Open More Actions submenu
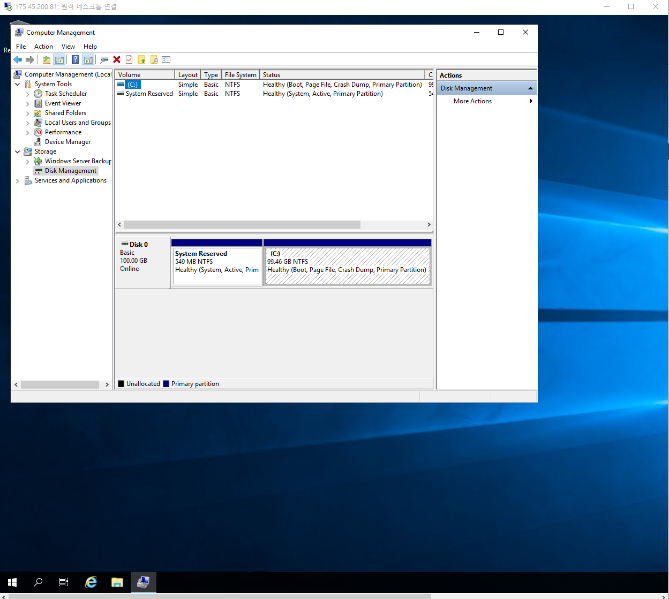 [486, 101]
